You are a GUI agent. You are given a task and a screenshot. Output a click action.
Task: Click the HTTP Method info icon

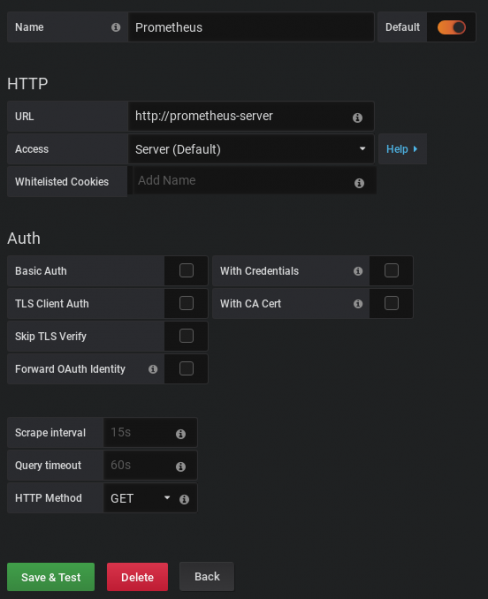(184, 499)
